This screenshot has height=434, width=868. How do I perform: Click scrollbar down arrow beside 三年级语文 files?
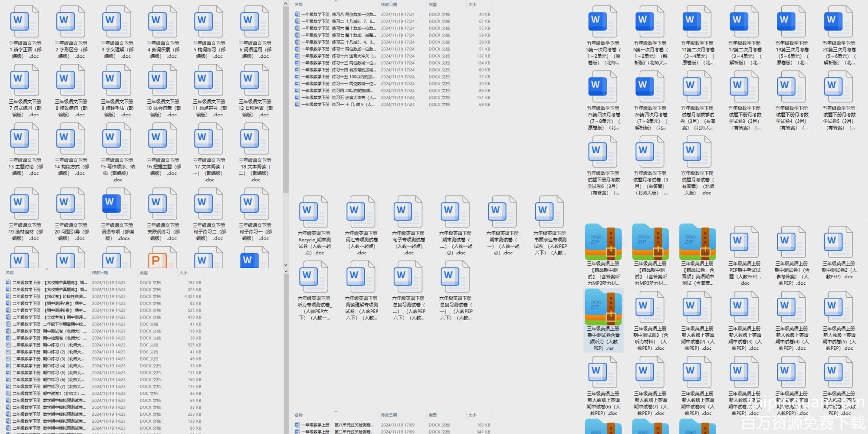point(286,265)
